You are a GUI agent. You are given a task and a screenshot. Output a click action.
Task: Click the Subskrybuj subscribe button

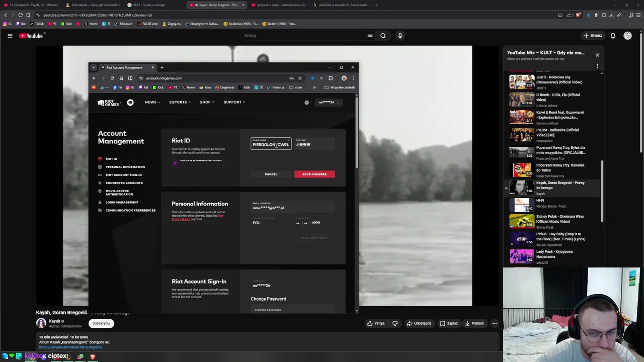tap(101, 323)
